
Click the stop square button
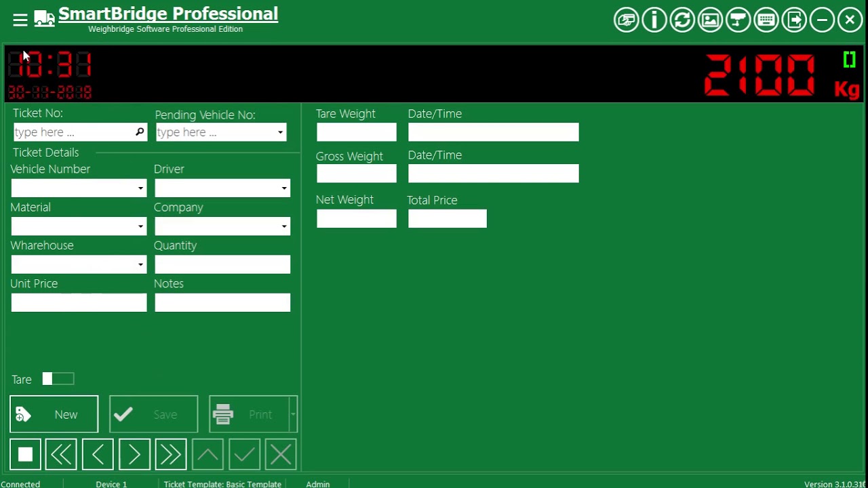[25, 455]
